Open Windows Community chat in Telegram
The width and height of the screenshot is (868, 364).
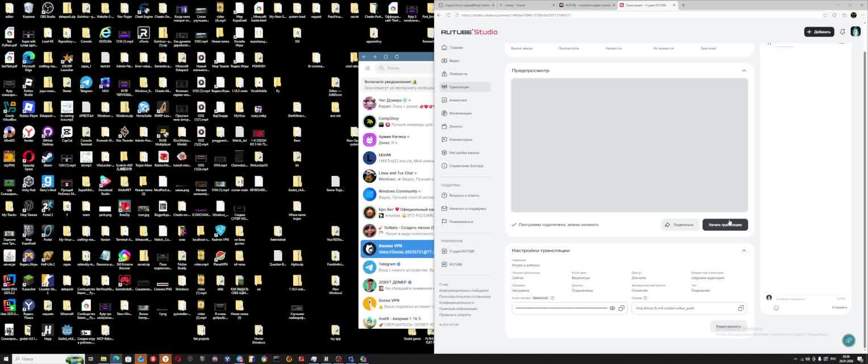(397, 195)
